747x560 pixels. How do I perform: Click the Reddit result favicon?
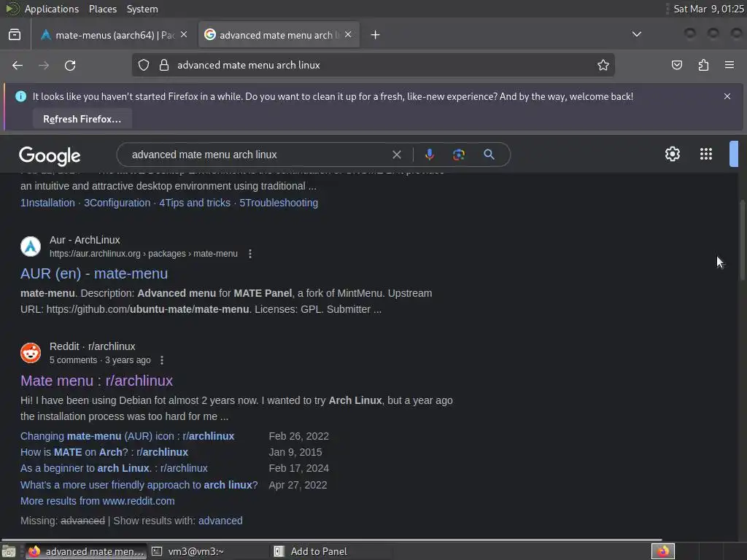coord(31,353)
